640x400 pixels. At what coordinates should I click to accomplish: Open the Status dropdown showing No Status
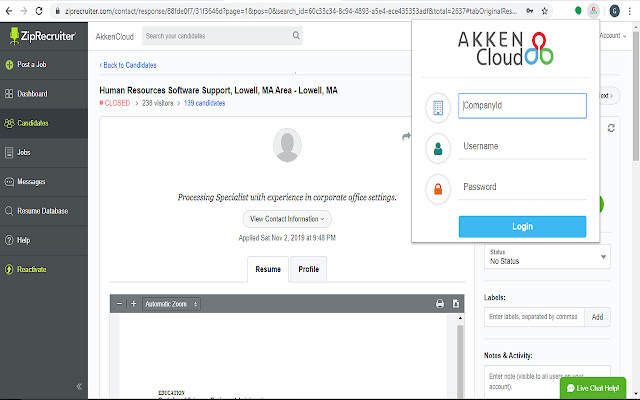click(547, 257)
